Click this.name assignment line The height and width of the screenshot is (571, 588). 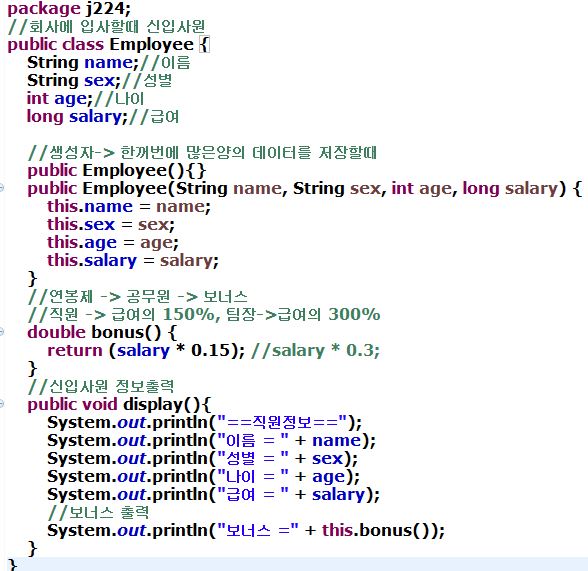tap(129, 207)
